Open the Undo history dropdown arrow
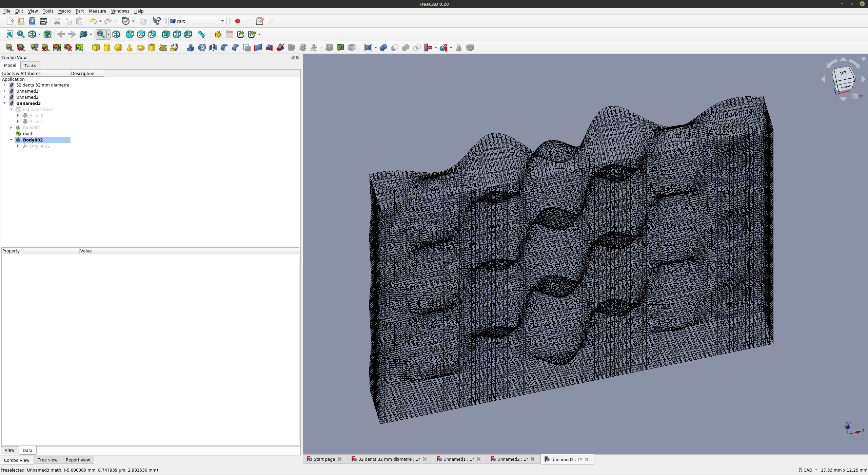Image resolution: width=868 pixels, height=475 pixels. [x=100, y=21]
